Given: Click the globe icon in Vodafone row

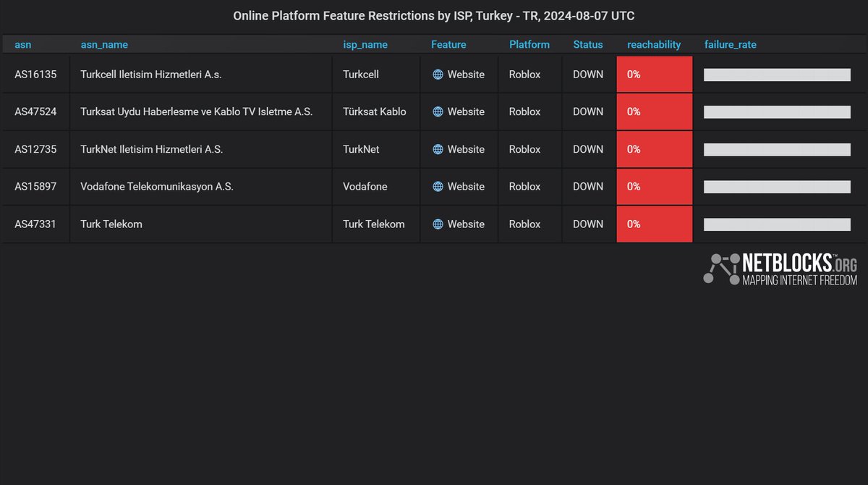Looking at the screenshot, I should [x=438, y=187].
